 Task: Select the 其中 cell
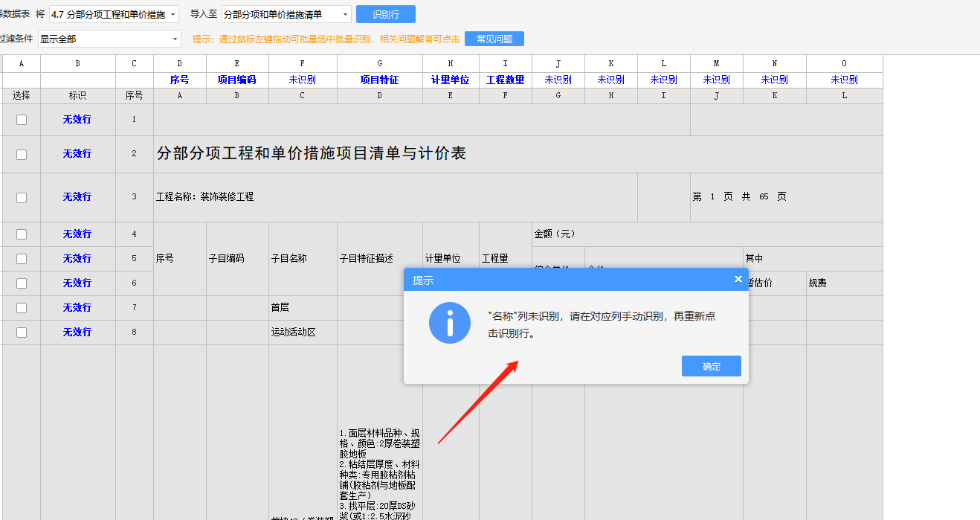813,259
